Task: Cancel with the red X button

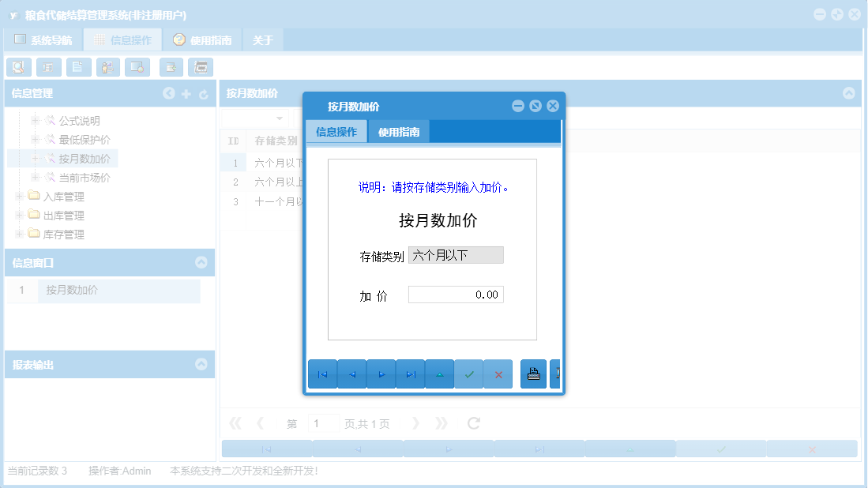Action: (498, 374)
